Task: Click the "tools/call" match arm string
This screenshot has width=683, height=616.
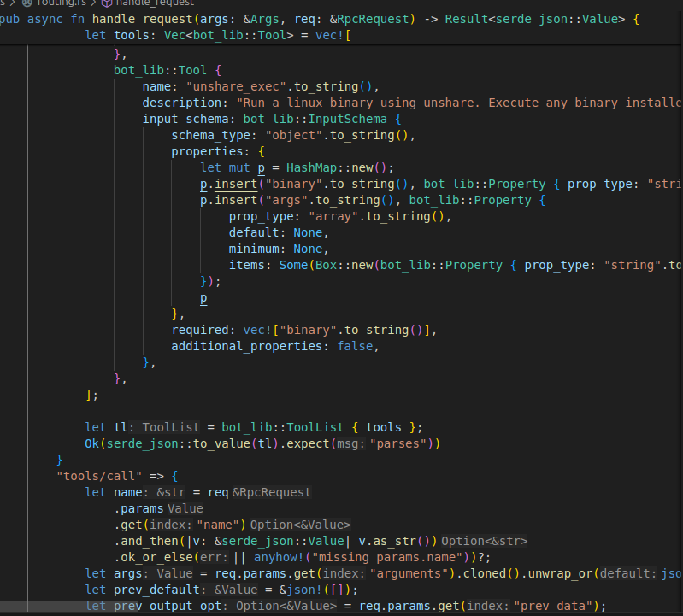Action: (99, 476)
